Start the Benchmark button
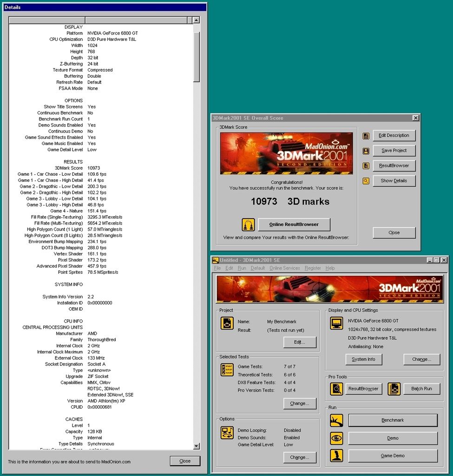 point(393,420)
